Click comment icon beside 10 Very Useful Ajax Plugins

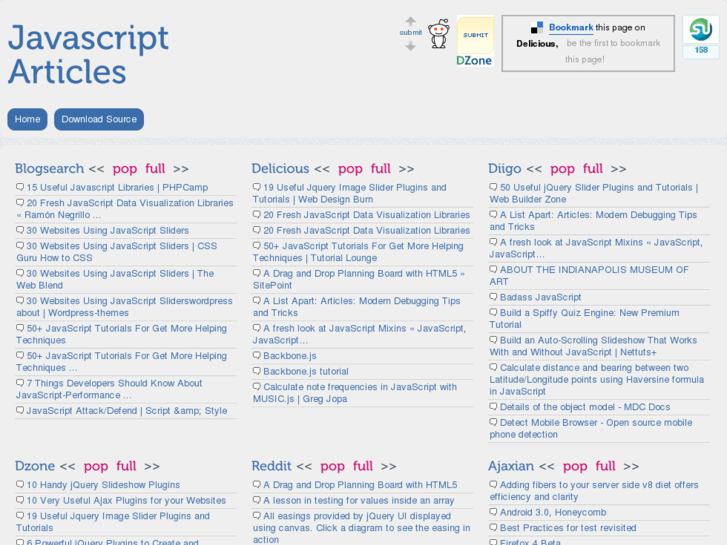(x=20, y=500)
